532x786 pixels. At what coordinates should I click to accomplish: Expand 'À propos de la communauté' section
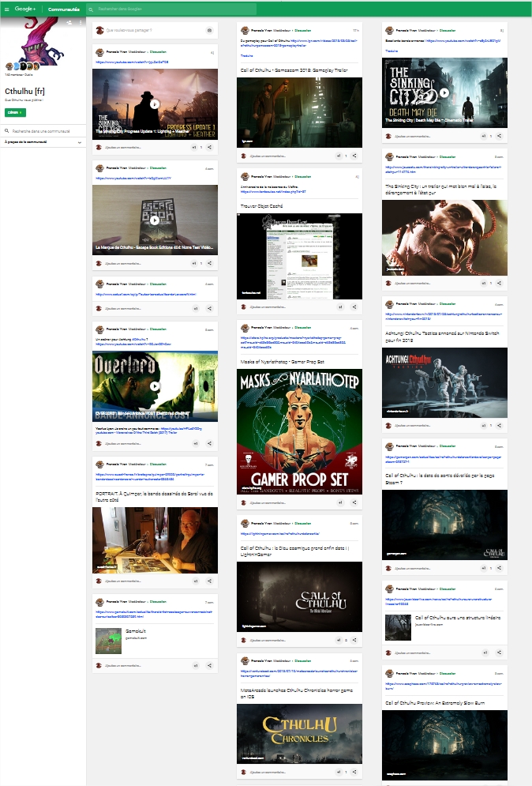pyautogui.click(x=43, y=142)
